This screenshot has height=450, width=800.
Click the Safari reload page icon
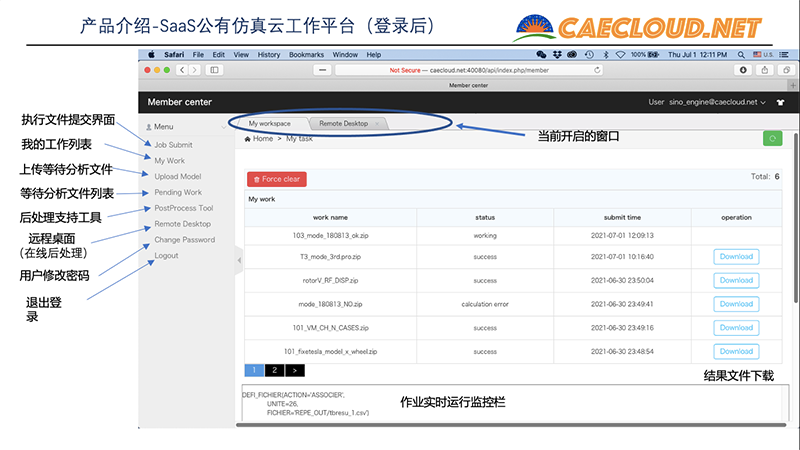pos(597,70)
